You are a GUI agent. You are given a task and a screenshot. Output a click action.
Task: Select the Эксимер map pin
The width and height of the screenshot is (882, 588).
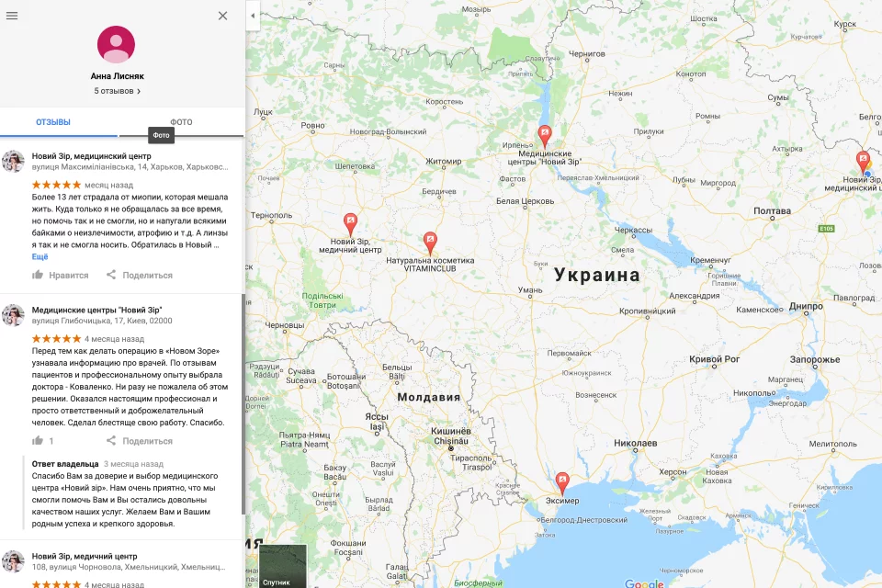[x=562, y=484]
